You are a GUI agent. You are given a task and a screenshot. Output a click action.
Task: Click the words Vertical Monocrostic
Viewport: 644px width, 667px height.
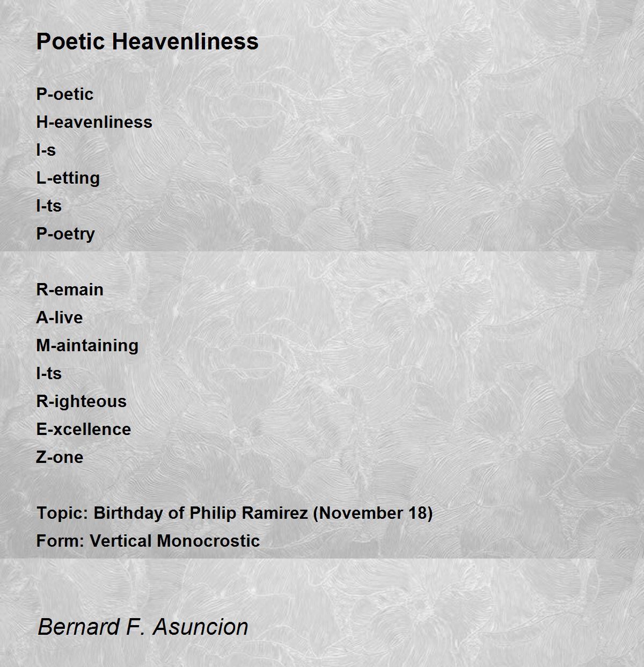tap(175, 541)
